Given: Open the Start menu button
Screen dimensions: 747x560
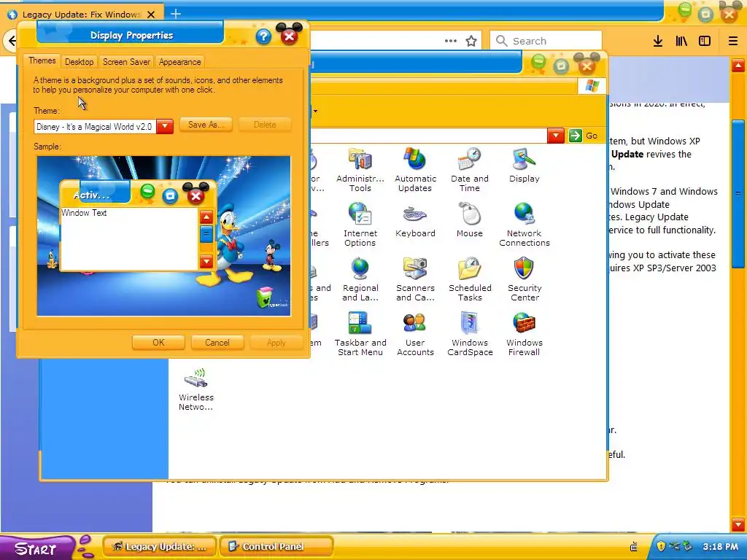Looking at the screenshot, I should 36,548.
